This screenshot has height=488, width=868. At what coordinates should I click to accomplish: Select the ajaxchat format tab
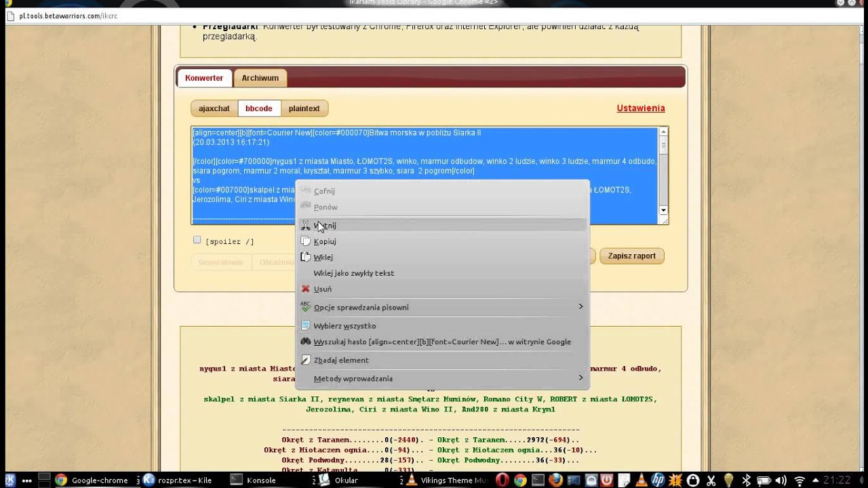(x=214, y=108)
